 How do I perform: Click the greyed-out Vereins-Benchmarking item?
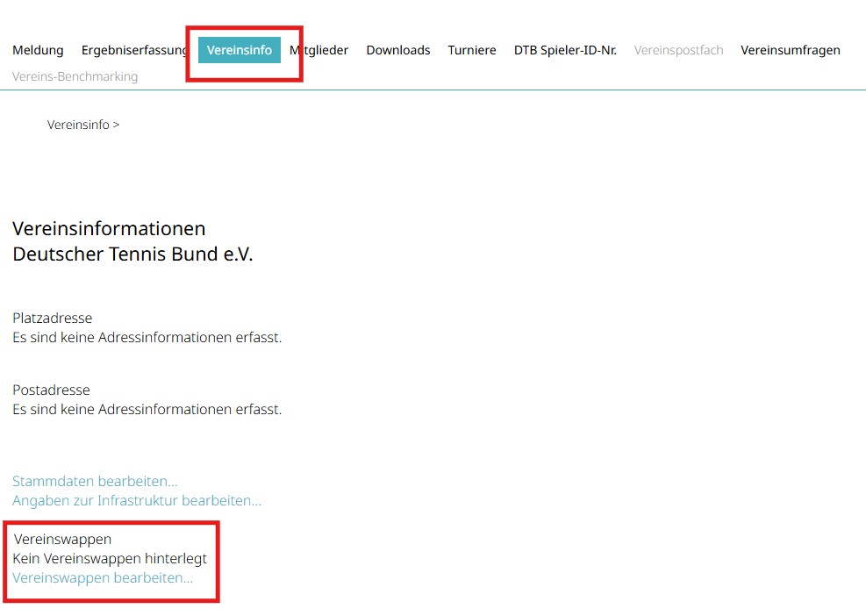pyautogui.click(x=75, y=76)
